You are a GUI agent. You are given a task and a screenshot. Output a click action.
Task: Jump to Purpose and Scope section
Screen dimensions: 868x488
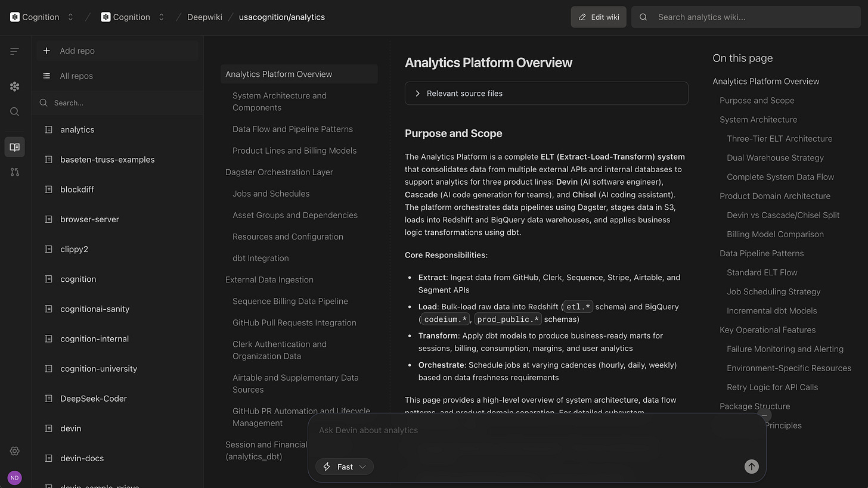pyautogui.click(x=757, y=101)
